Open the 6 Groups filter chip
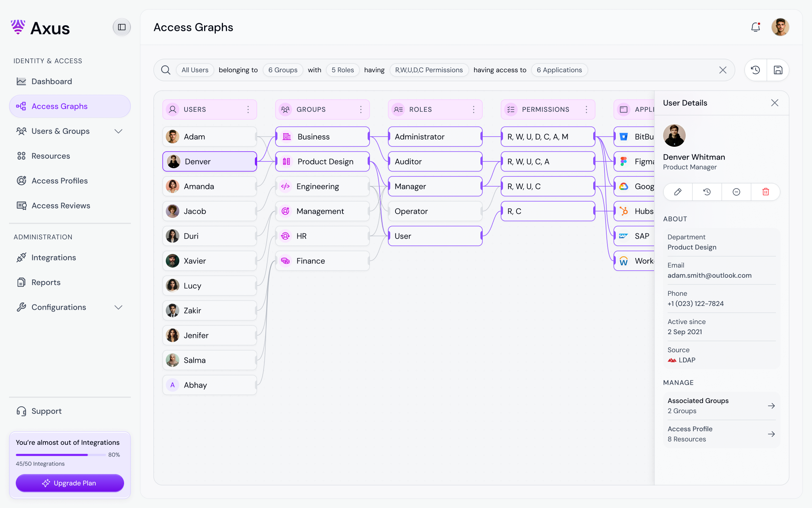Image resolution: width=812 pixels, height=508 pixels. pyautogui.click(x=283, y=70)
